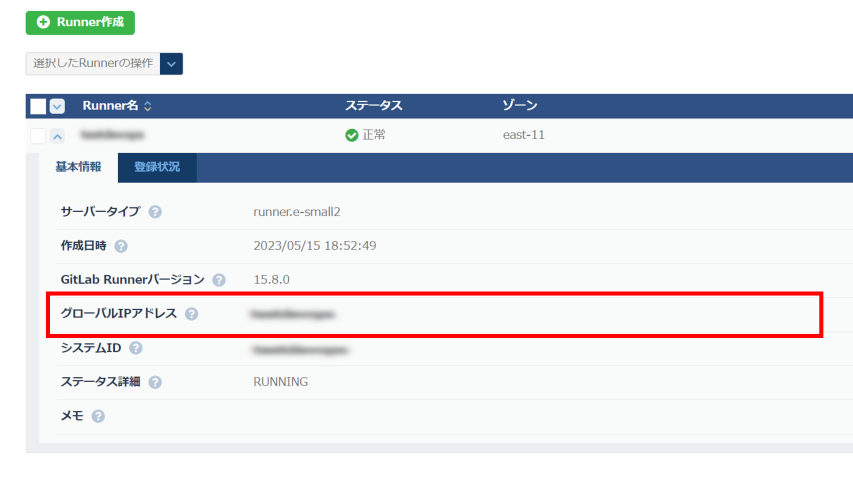The width and height of the screenshot is (853, 480).
Task: Show help for グローバルIPアドレス
Action: click(191, 314)
